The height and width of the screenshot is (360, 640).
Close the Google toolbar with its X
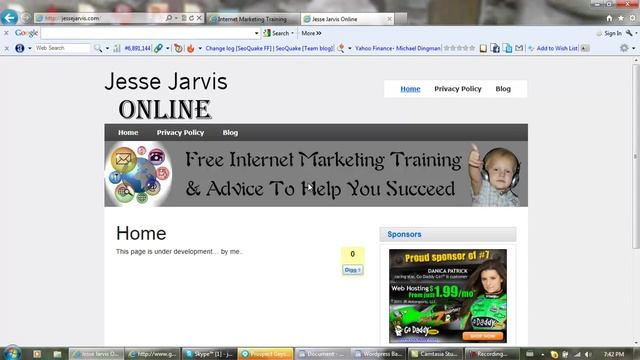(6, 33)
